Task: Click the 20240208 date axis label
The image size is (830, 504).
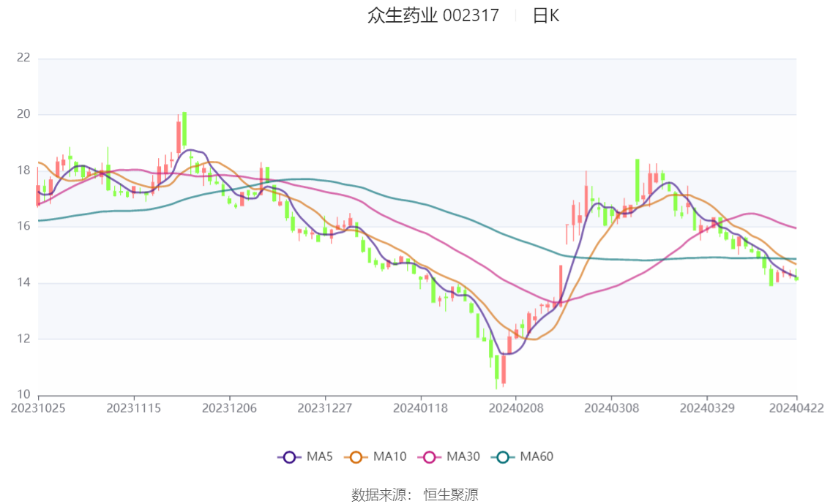Action: pos(515,408)
